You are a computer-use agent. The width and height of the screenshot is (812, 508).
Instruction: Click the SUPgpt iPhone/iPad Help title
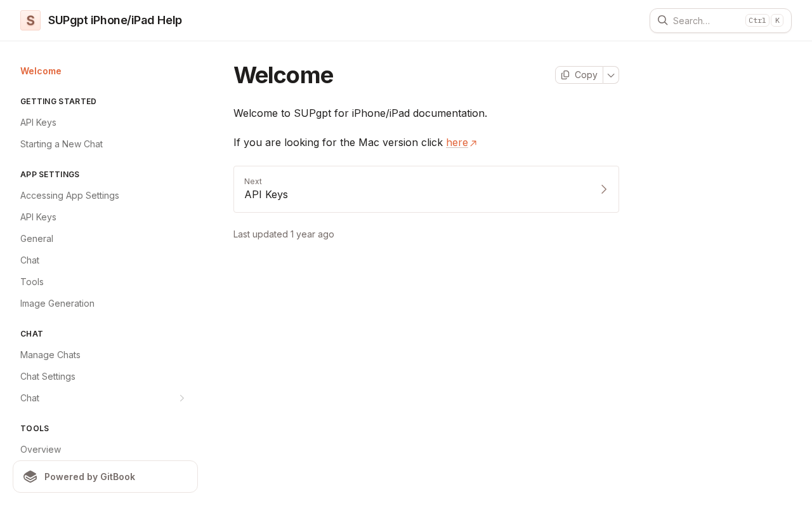pos(115,20)
